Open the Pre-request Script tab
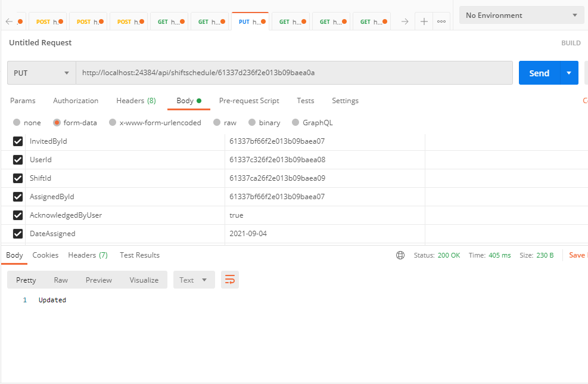This screenshot has height=384, width=588. tap(249, 101)
